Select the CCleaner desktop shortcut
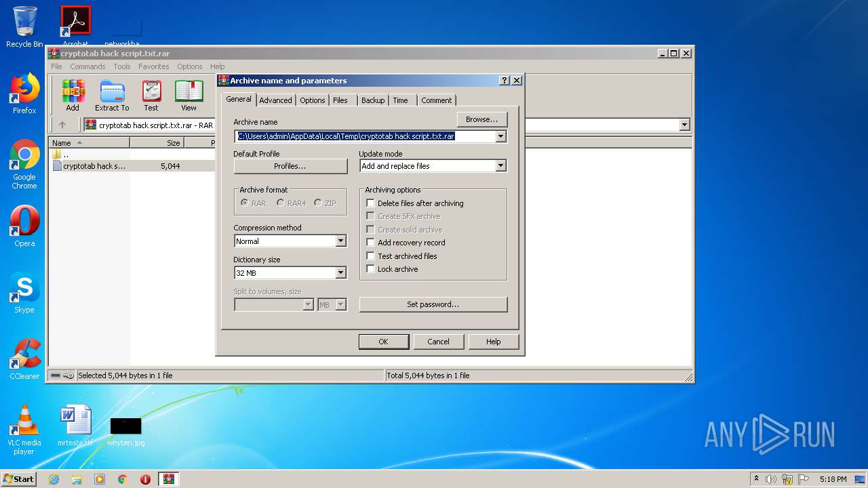The height and width of the screenshot is (488, 868). (x=24, y=359)
